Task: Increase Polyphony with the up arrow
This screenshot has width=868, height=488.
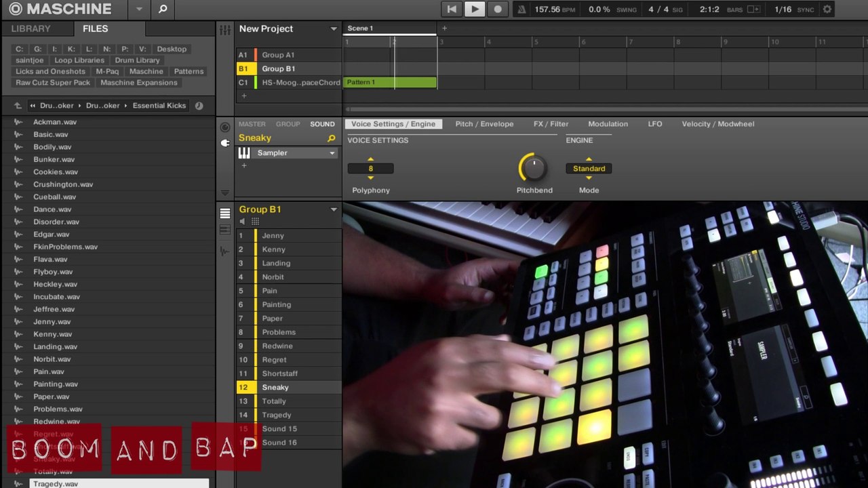Action: click(370, 159)
